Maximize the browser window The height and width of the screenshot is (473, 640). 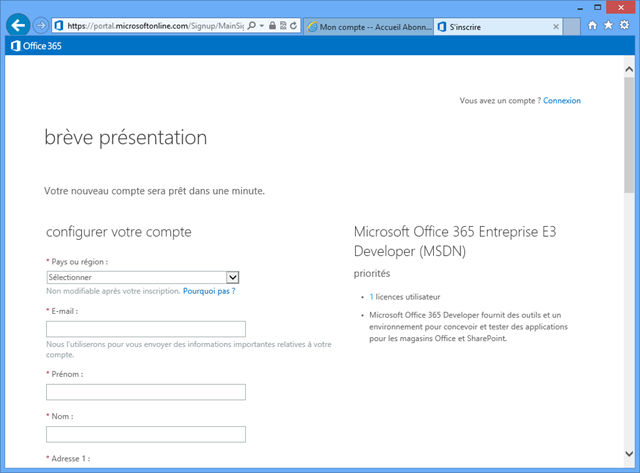598,7
